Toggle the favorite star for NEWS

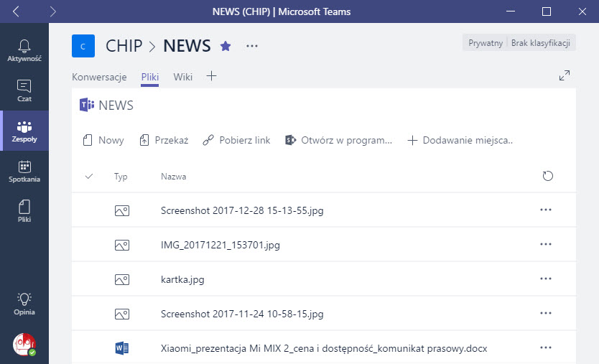(x=226, y=46)
